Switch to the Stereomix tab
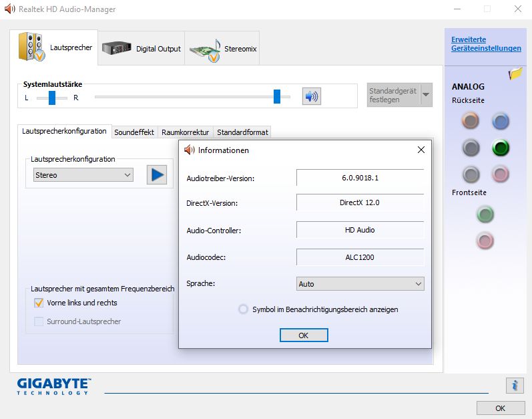This screenshot has width=532, height=419. (x=222, y=48)
